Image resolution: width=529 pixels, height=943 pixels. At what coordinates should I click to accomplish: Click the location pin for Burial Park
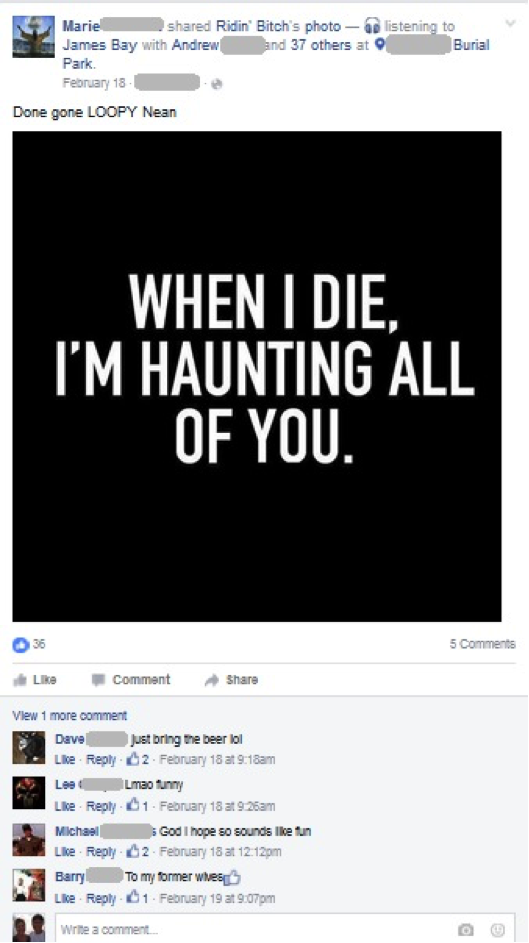(379, 45)
